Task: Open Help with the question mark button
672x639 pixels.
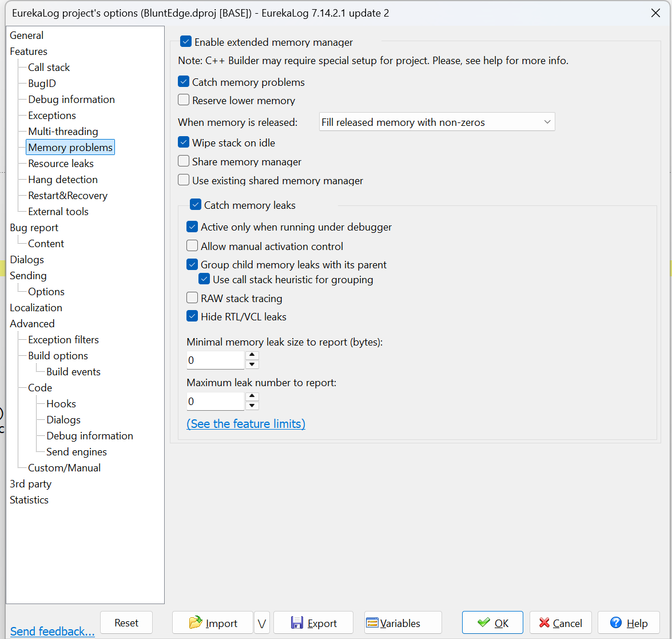Action: pos(629,623)
